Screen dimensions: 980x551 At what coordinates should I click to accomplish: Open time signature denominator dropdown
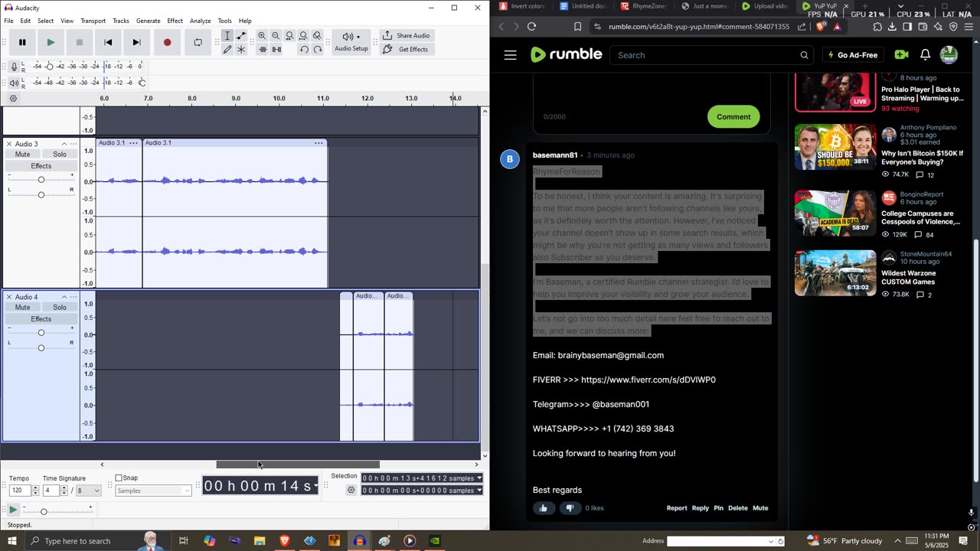88,491
